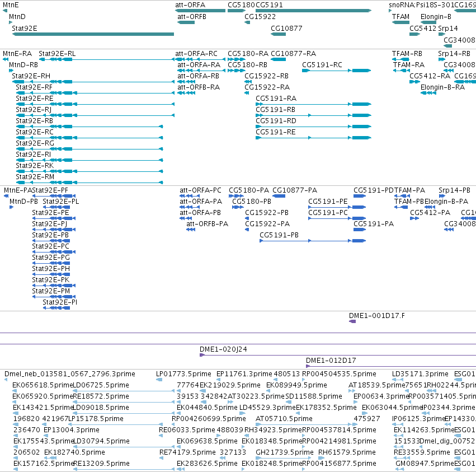
Task: Click the CG5191 gene bar
Action: pos(313,11)
